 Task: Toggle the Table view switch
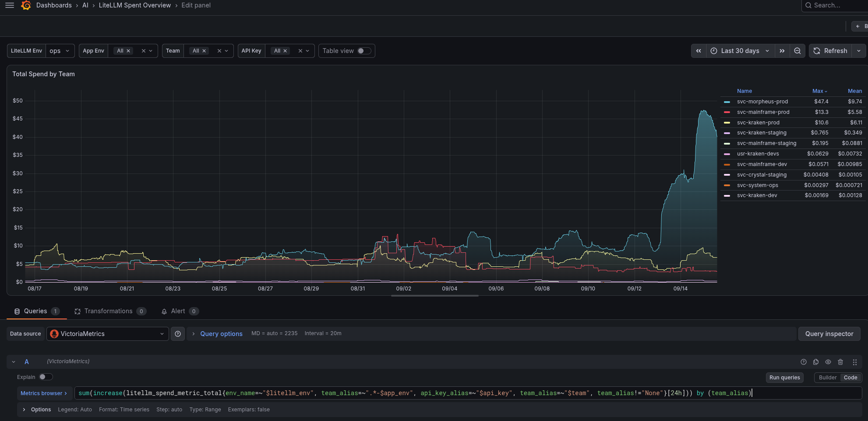click(364, 51)
